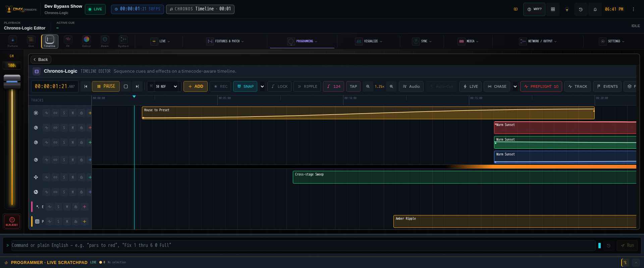Click the Back button
The width and height of the screenshot is (644, 268).
(x=41, y=60)
